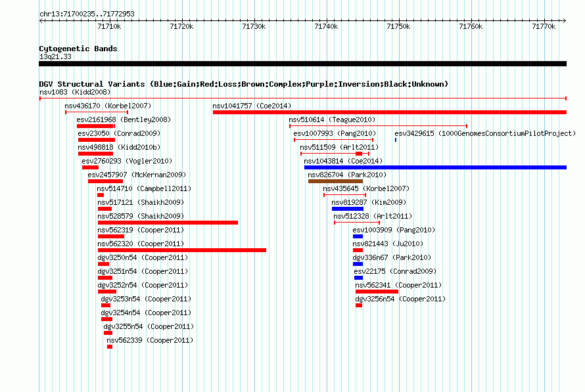The image size is (585, 392).
Task: Click the Cytogenetic Bands track title
Action: click(78, 49)
